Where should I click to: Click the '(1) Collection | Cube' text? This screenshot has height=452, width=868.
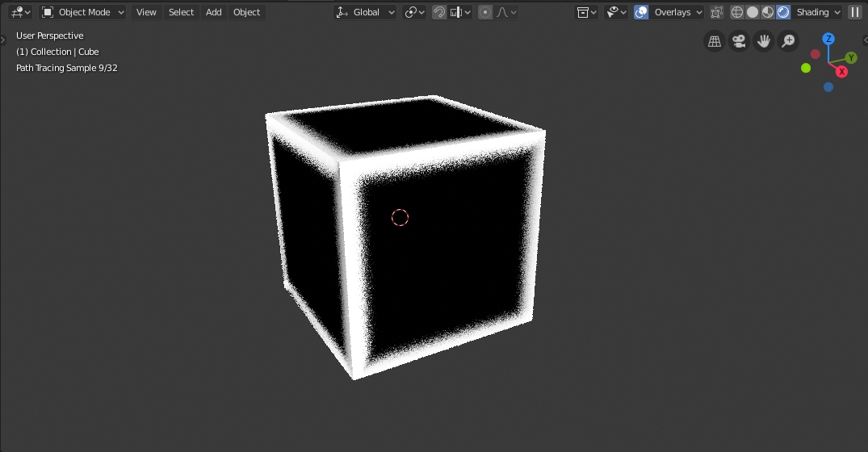pyautogui.click(x=57, y=52)
